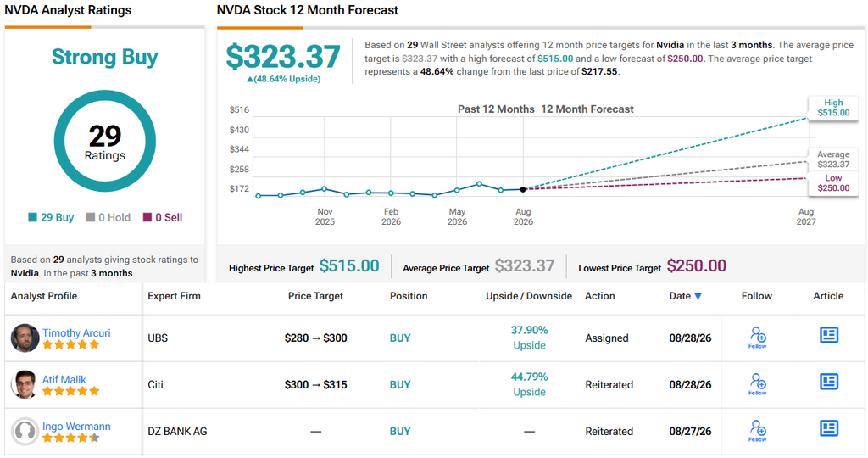The image size is (868, 458).
Task: Click the $300 → $315 price target
Action: click(315, 384)
